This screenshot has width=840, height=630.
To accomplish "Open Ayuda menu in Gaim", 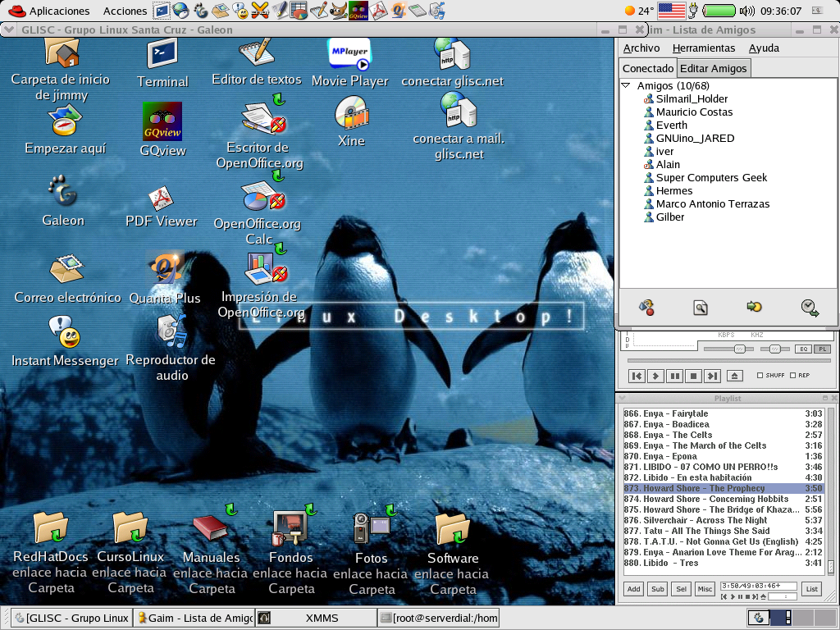I will 764,48.
